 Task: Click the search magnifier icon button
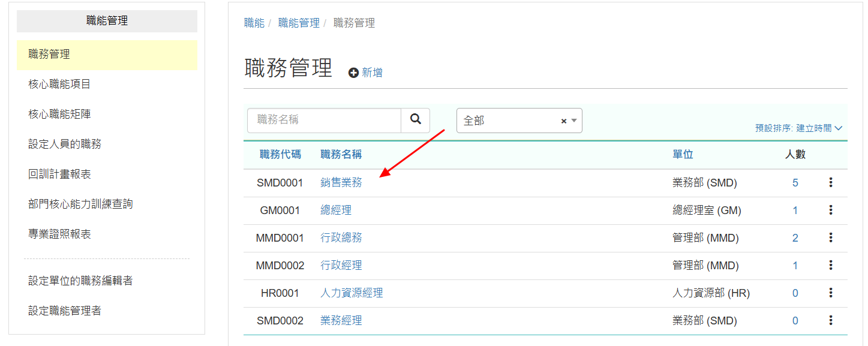pyautogui.click(x=415, y=120)
